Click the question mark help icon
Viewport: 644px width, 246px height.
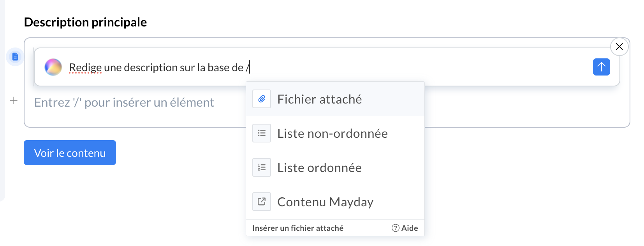[395, 228]
